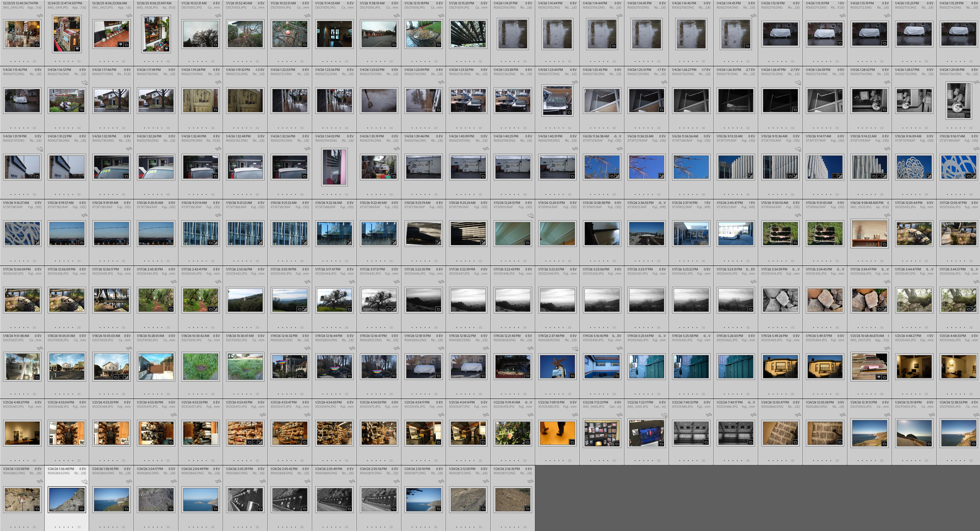The image size is (980, 531).
Task: Click sync status icon on R0002716.DNG cell
Action: pyautogui.click(x=85, y=82)
